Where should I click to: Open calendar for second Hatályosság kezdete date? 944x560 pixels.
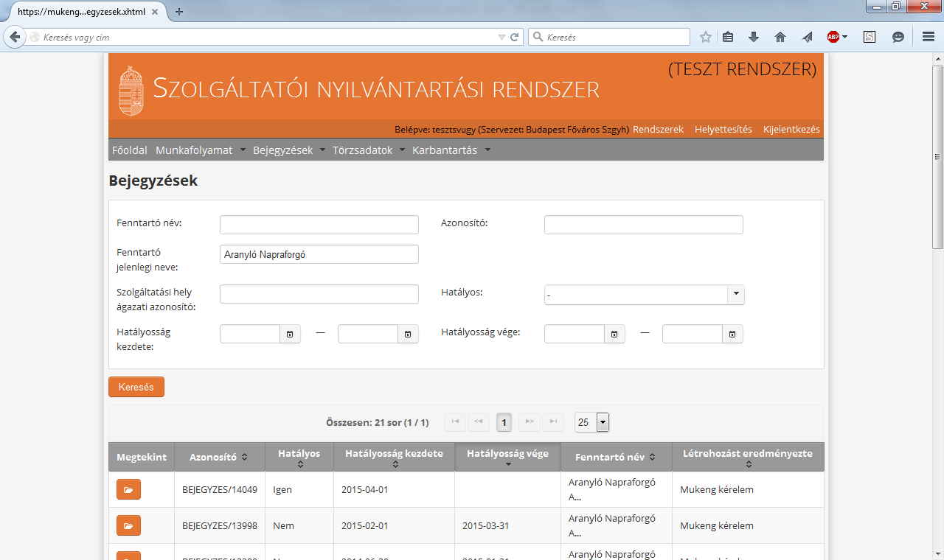(408, 334)
